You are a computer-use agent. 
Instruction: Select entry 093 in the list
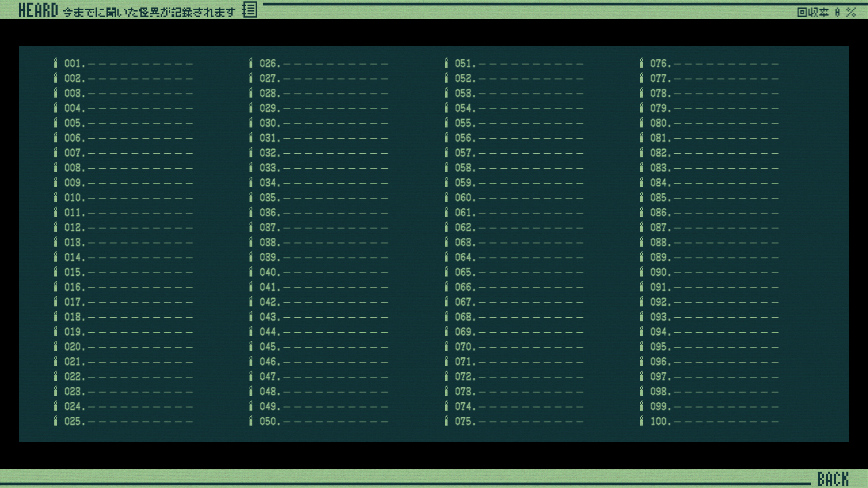pyautogui.click(x=709, y=317)
